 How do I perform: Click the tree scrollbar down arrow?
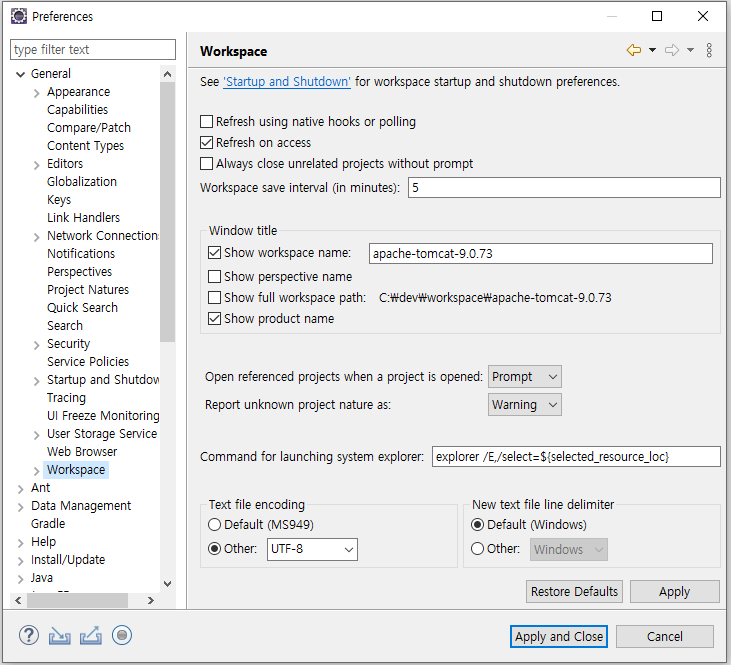click(167, 583)
